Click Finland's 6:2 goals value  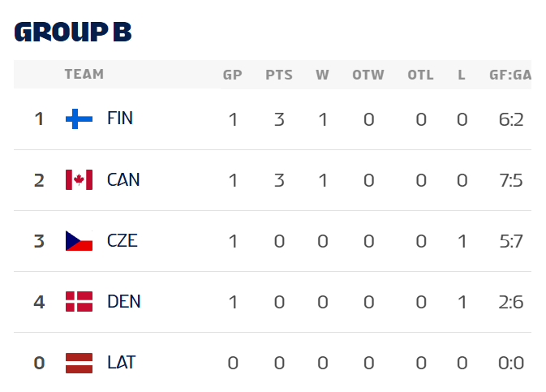[511, 119]
